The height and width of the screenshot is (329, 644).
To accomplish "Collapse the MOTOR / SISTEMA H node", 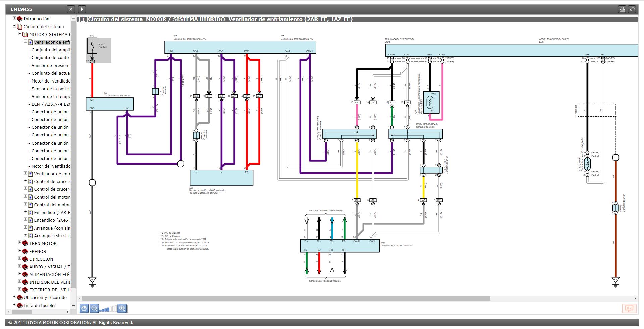I will (x=20, y=34).
